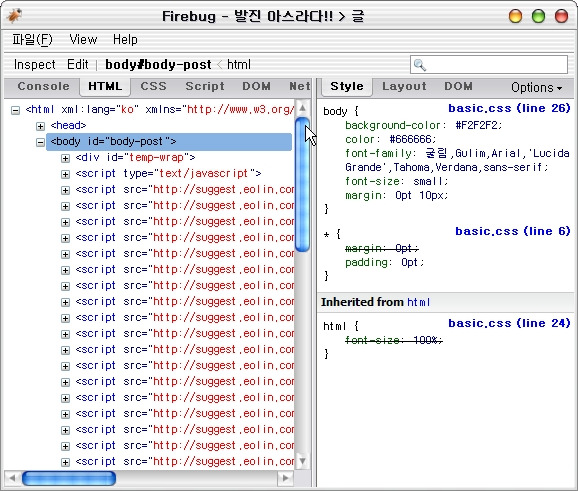Click the vertical scrollbar thumb in HTML panel
The image size is (578, 491).
[302, 184]
